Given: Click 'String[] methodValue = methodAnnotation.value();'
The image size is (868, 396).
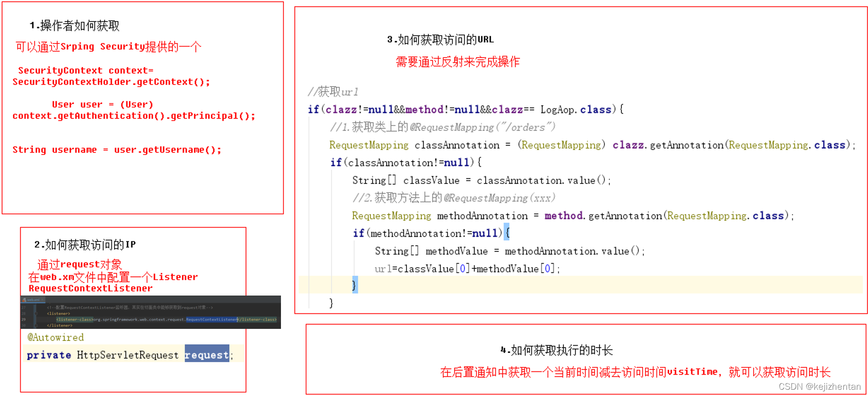Looking at the screenshot, I should [509, 251].
